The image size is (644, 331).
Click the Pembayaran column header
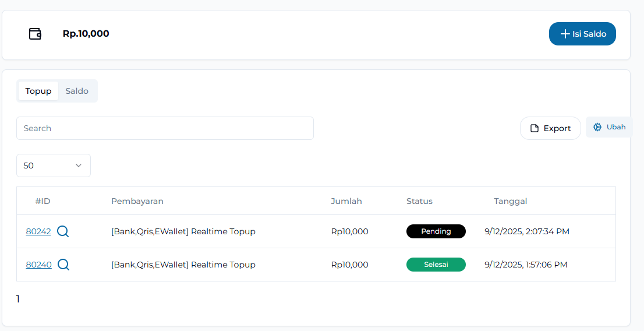tap(137, 201)
